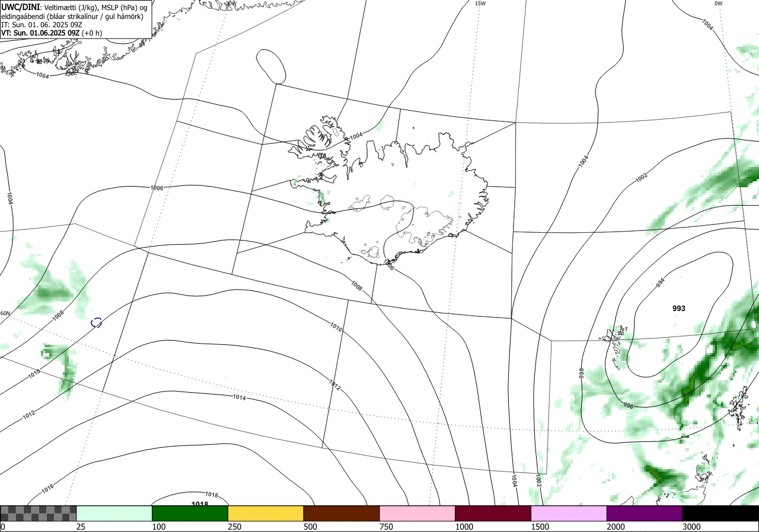The width and height of the screenshot is (759, 532).
Task: Select the brown 500–750 legend swatch
Action: pos(342,513)
